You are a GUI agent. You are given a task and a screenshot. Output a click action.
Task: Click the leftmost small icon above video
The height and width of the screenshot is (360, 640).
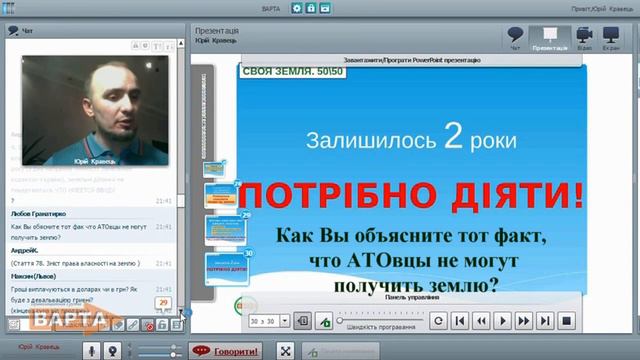click(x=135, y=46)
